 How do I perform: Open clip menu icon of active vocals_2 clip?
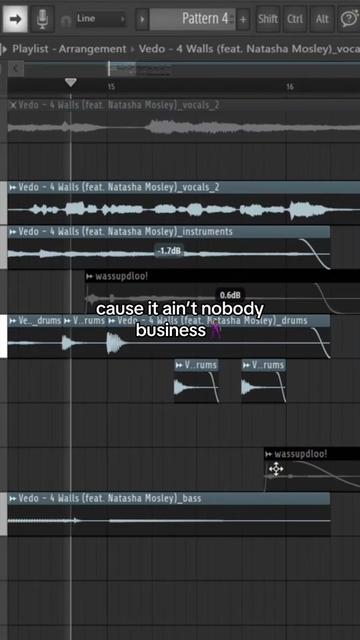point(13,187)
